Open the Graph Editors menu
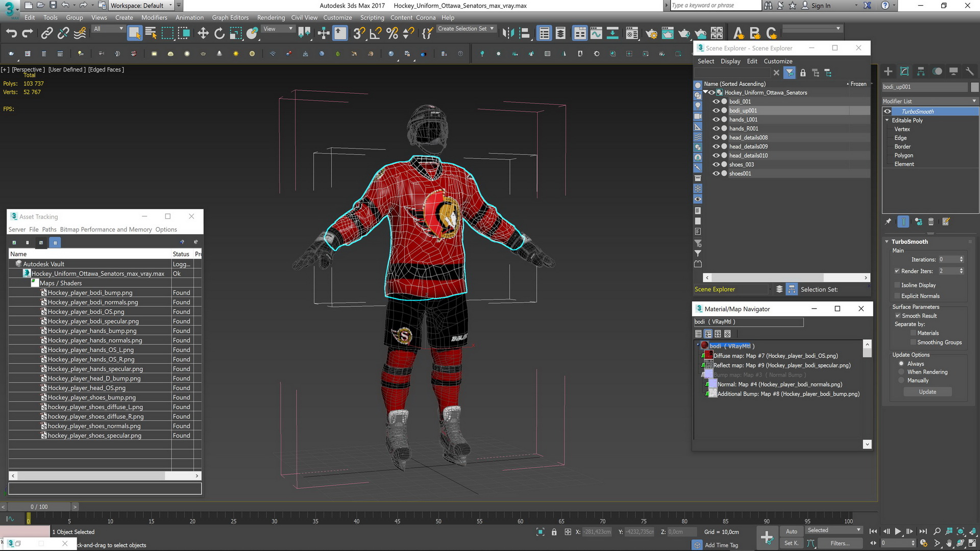The image size is (980, 551). click(x=230, y=17)
